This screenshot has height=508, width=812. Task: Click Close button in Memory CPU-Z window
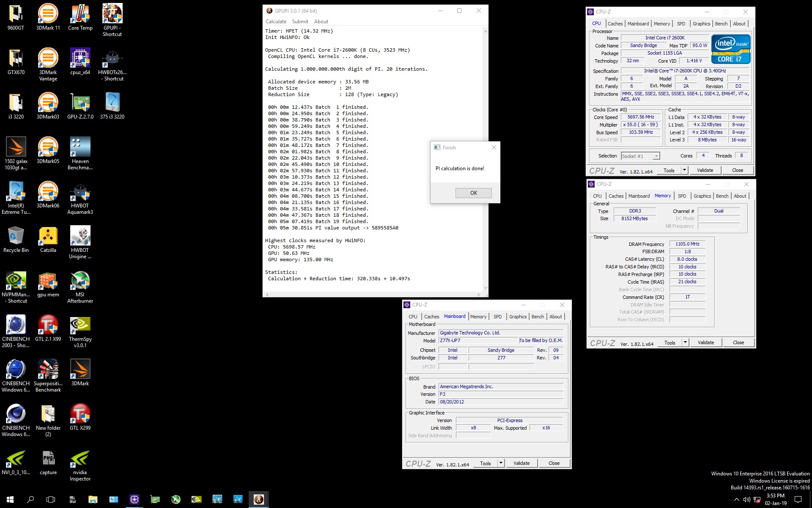738,342
